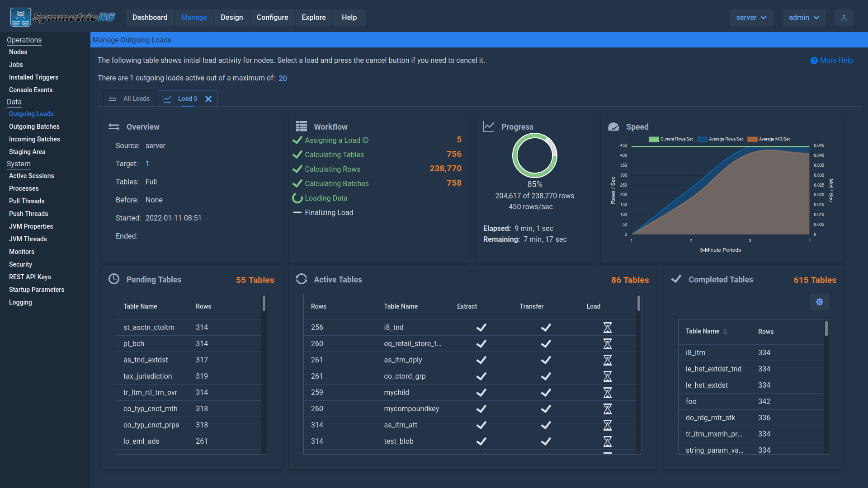Open completed tables settings gear
The height and width of the screenshot is (488, 868).
[x=819, y=302]
